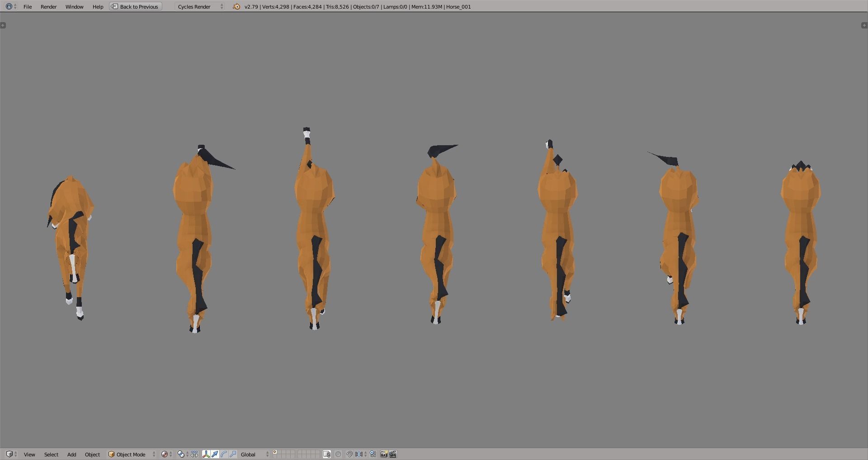Image resolution: width=868 pixels, height=460 pixels.
Task: Click the Back to Previous button
Action: pos(136,7)
